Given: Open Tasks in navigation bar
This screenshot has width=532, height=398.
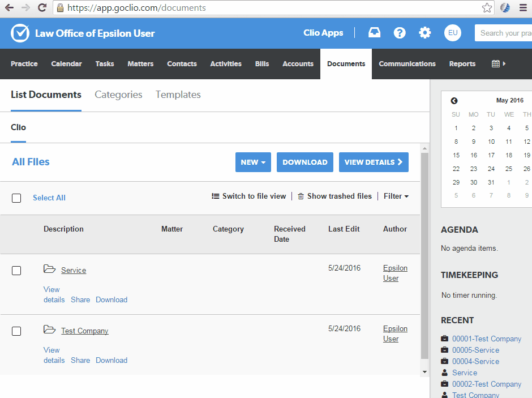Looking at the screenshot, I should [105, 64].
